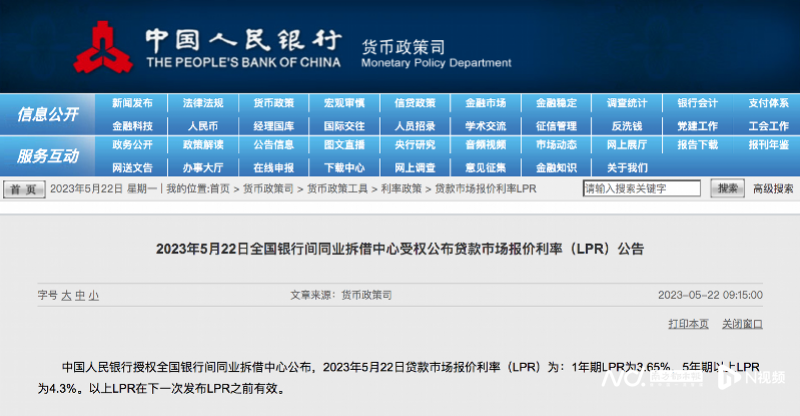Visit the 工会工作 page
The width and height of the screenshot is (800, 416).
tap(768, 126)
